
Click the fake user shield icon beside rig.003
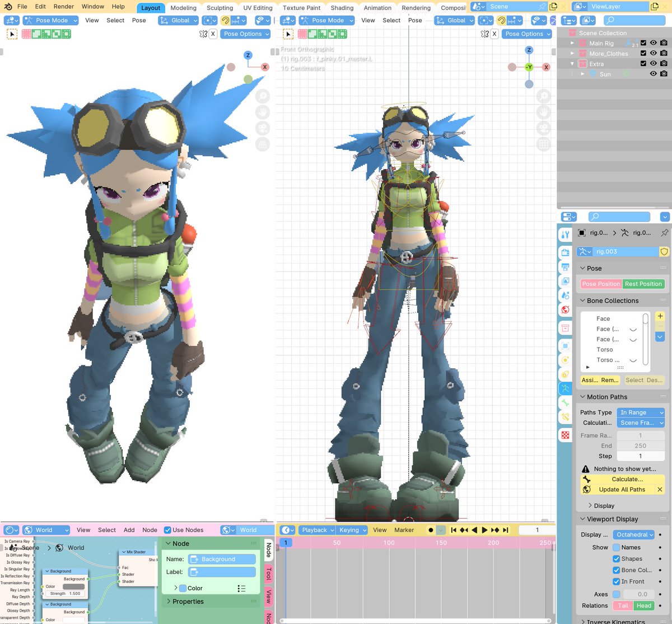pos(664,251)
